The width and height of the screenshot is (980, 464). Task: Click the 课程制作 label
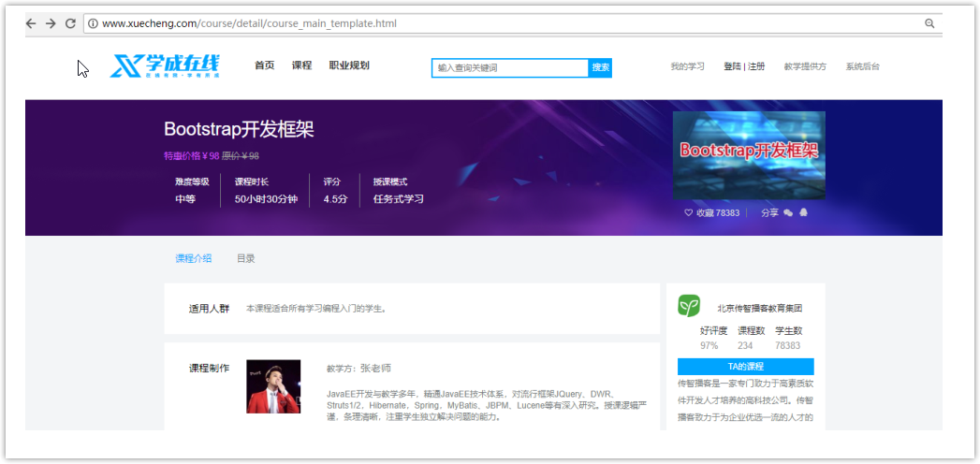[210, 369]
